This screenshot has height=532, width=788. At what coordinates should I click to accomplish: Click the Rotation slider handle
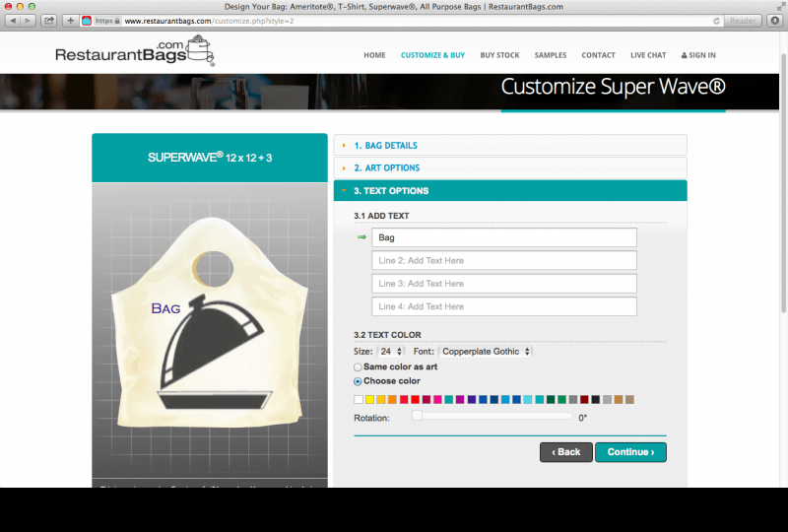417,416
